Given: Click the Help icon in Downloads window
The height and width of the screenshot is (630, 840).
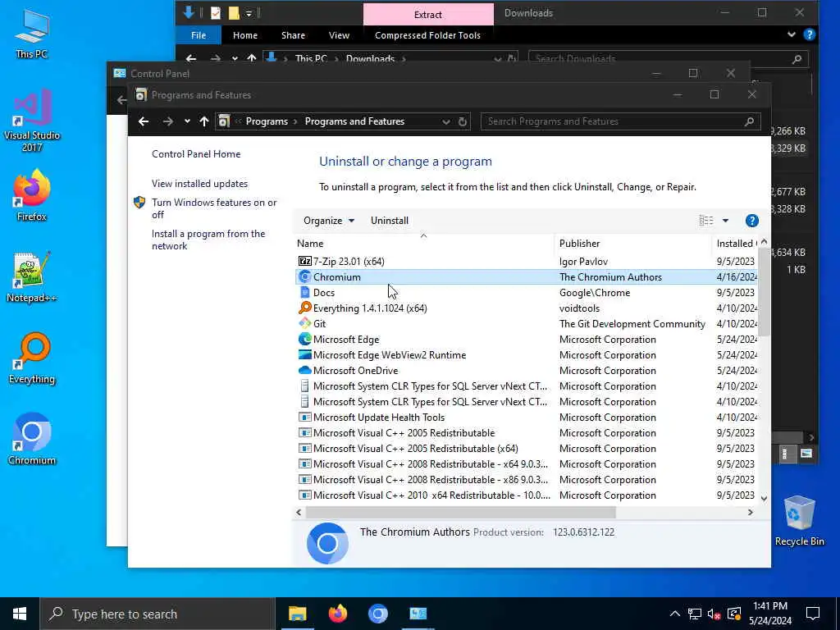Looking at the screenshot, I should coord(809,34).
